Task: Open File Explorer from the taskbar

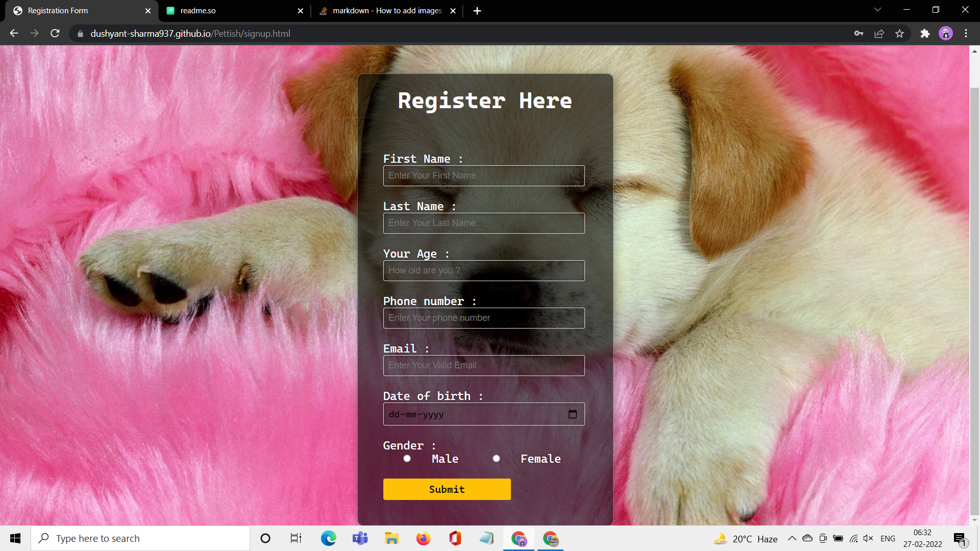Action: coord(391,538)
